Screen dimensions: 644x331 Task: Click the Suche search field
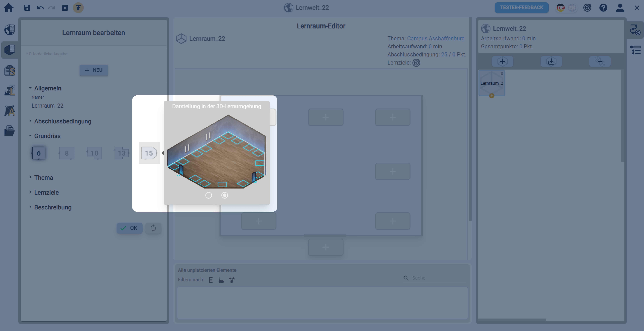[438, 278]
